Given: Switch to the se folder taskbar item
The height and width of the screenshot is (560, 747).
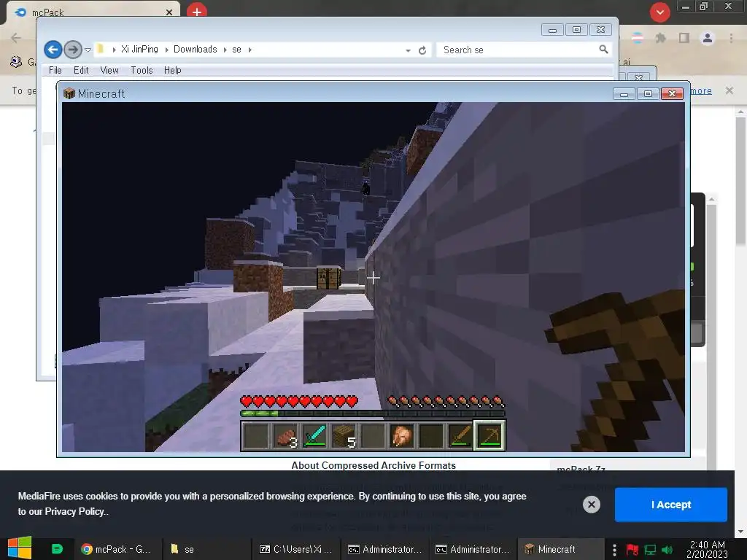Looking at the screenshot, I should tap(205, 549).
